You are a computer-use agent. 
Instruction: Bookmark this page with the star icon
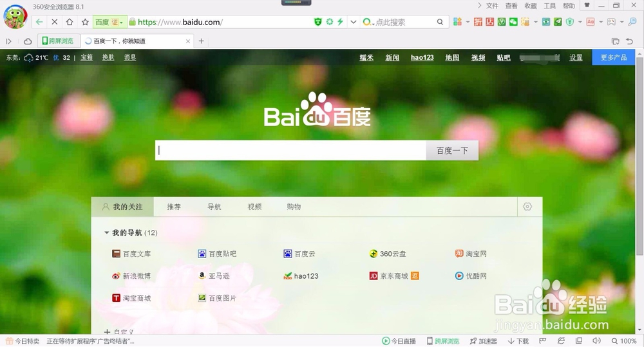[x=85, y=22]
